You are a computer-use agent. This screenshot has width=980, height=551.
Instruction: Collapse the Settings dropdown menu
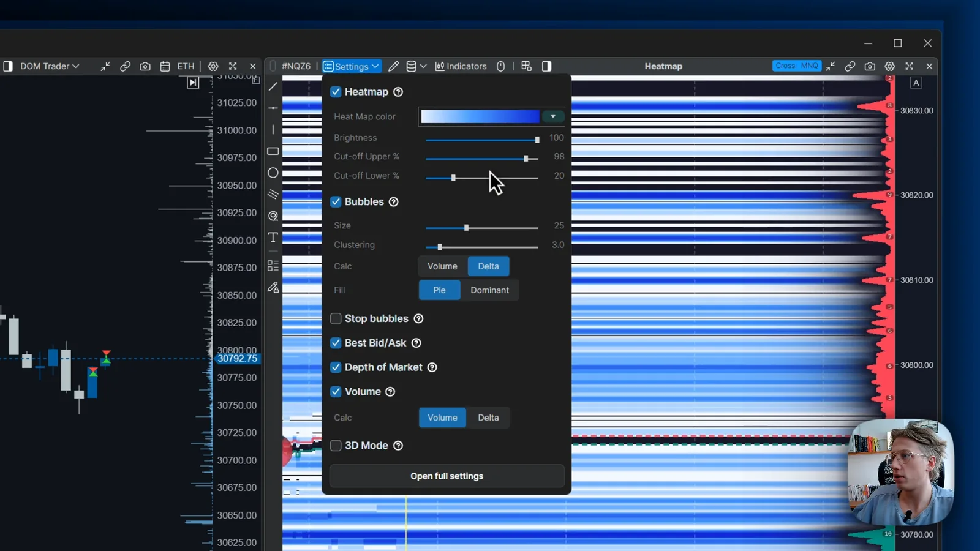click(x=352, y=66)
